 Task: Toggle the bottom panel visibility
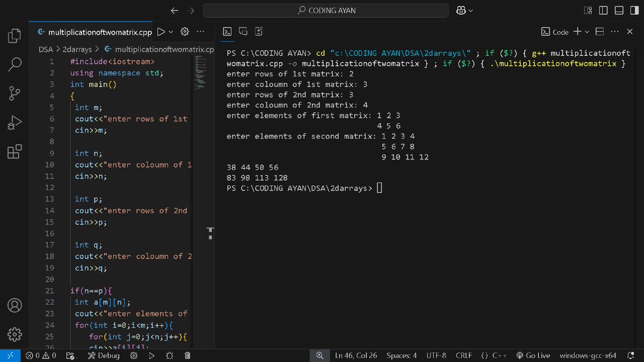[x=619, y=10]
